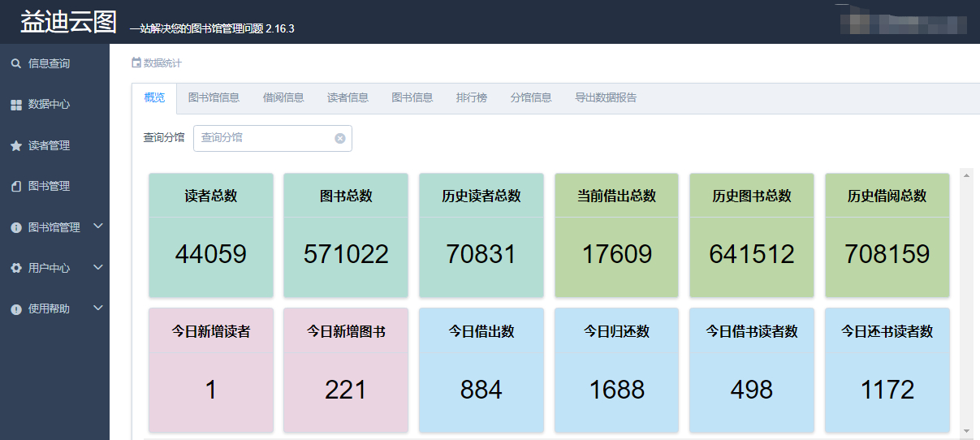The image size is (980, 440).
Task: Clear the 查询分馆 field with the x icon
Action: [x=340, y=138]
